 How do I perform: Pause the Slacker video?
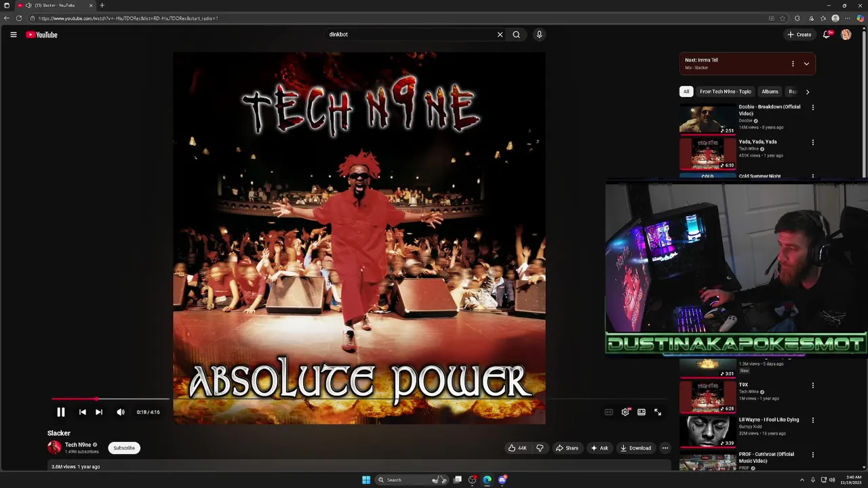pos(60,412)
